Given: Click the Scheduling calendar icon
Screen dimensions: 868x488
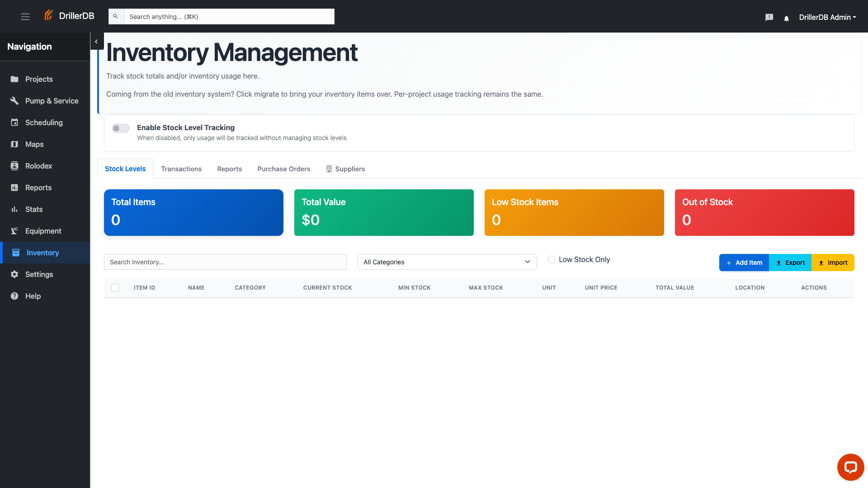Looking at the screenshot, I should coord(14,122).
